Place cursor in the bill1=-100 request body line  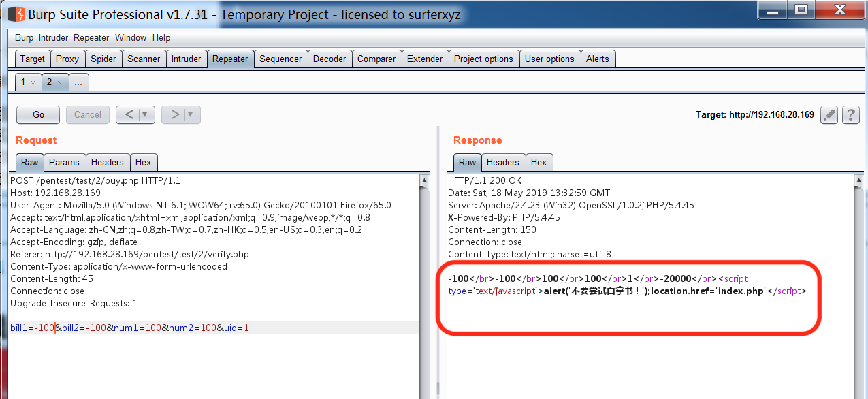(x=214, y=328)
